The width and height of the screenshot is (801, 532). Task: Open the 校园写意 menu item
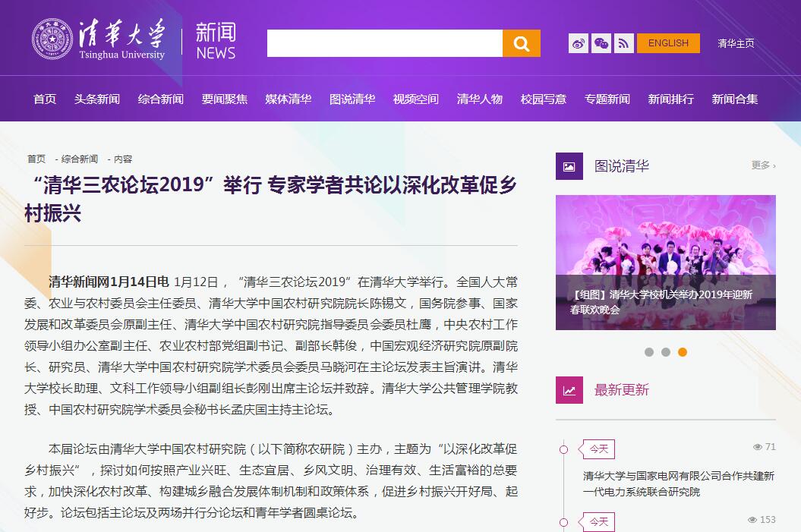point(544,99)
